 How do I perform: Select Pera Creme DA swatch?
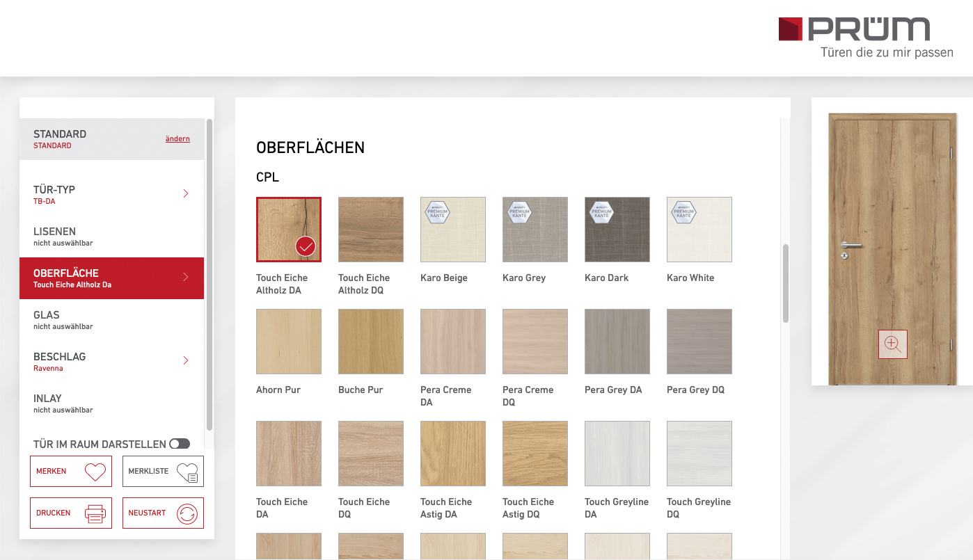[x=453, y=342]
